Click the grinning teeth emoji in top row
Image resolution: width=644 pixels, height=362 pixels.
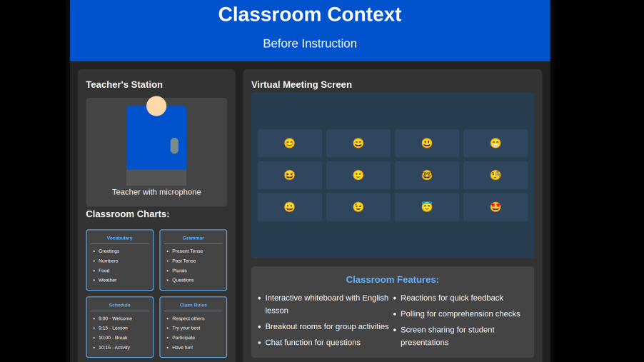click(495, 144)
